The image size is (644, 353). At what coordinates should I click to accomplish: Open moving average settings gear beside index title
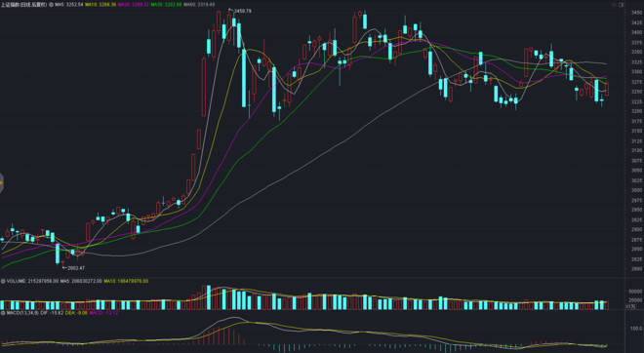coord(52,5)
